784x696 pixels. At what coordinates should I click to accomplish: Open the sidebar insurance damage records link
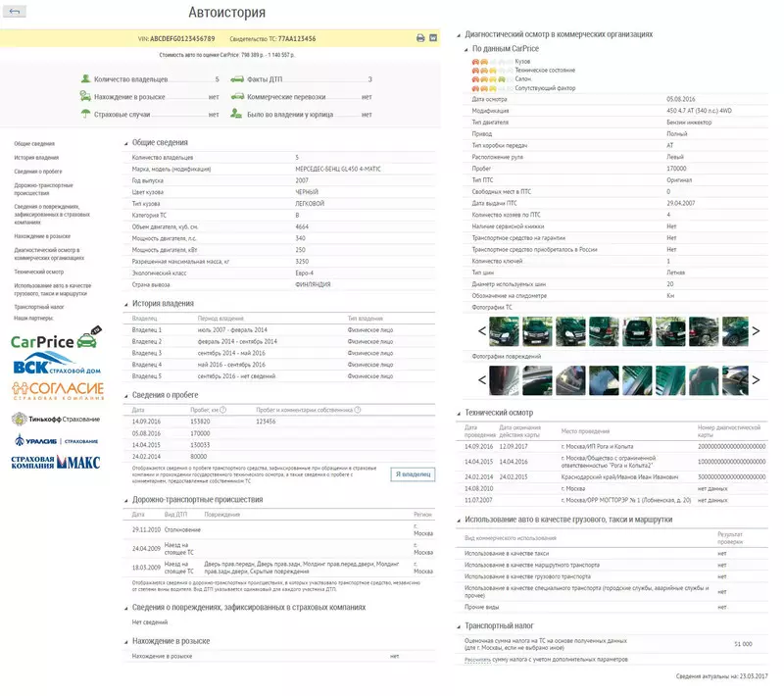point(52,214)
